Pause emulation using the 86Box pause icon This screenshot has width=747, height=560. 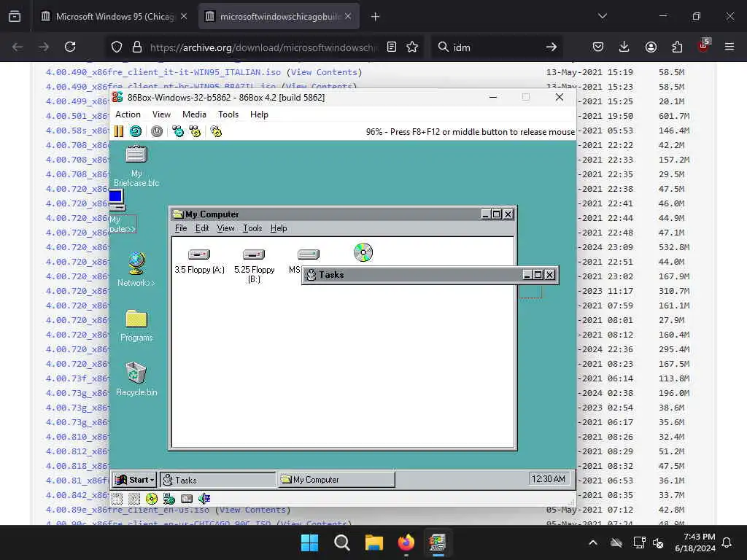pyautogui.click(x=119, y=131)
